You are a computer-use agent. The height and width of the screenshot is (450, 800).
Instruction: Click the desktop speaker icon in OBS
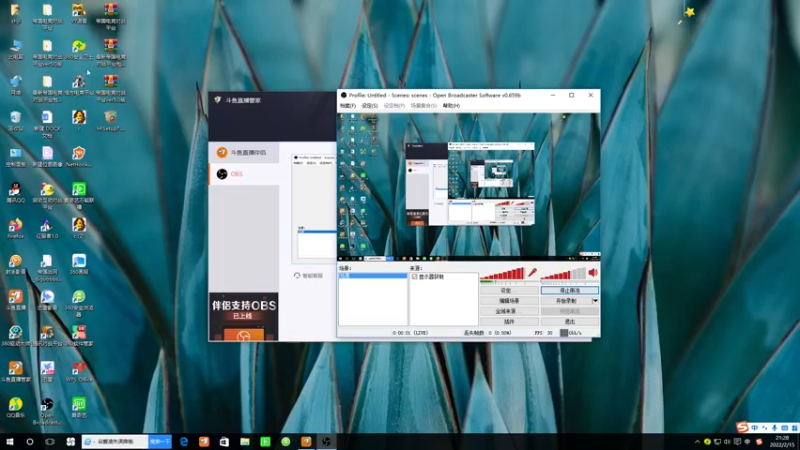point(593,272)
